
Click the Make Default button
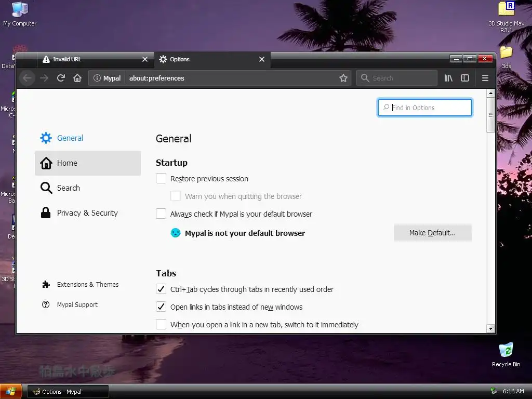pos(432,233)
